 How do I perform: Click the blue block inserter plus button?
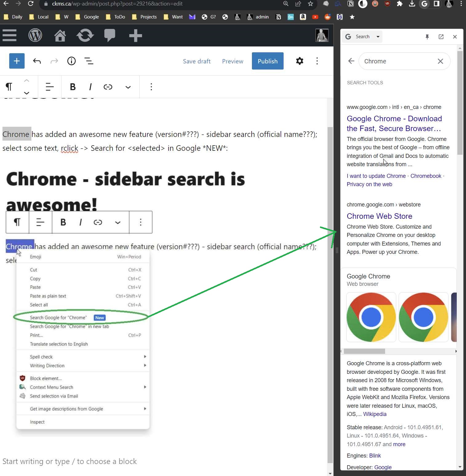tap(17, 61)
